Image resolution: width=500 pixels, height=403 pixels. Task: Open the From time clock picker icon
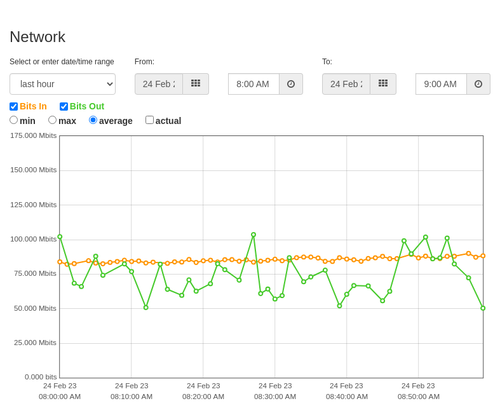click(291, 84)
